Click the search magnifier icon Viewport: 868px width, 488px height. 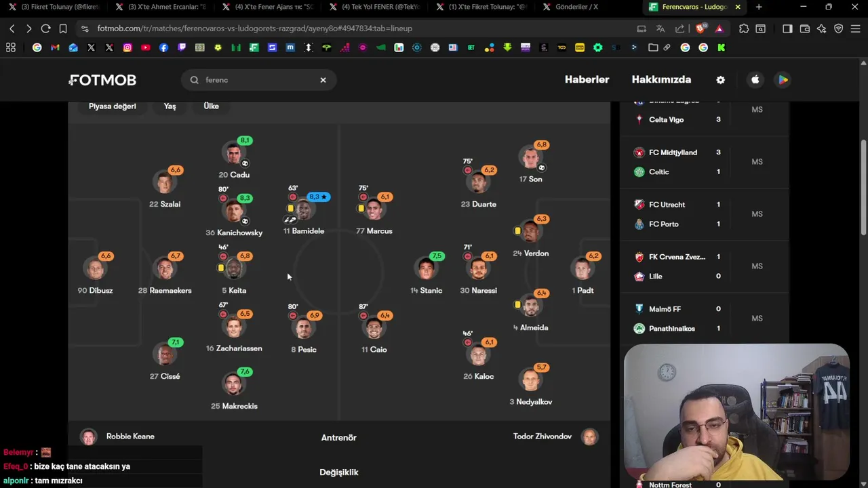point(194,80)
